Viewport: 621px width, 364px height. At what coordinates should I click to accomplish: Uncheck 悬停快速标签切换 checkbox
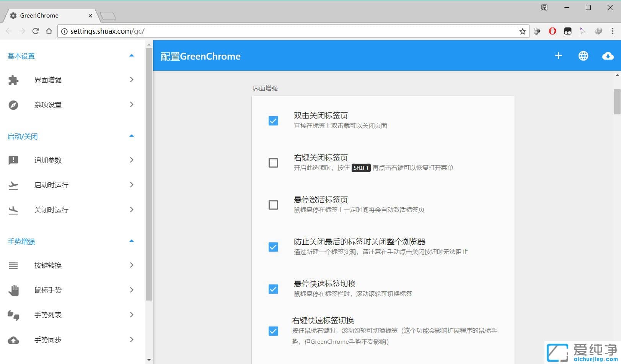point(273,289)
